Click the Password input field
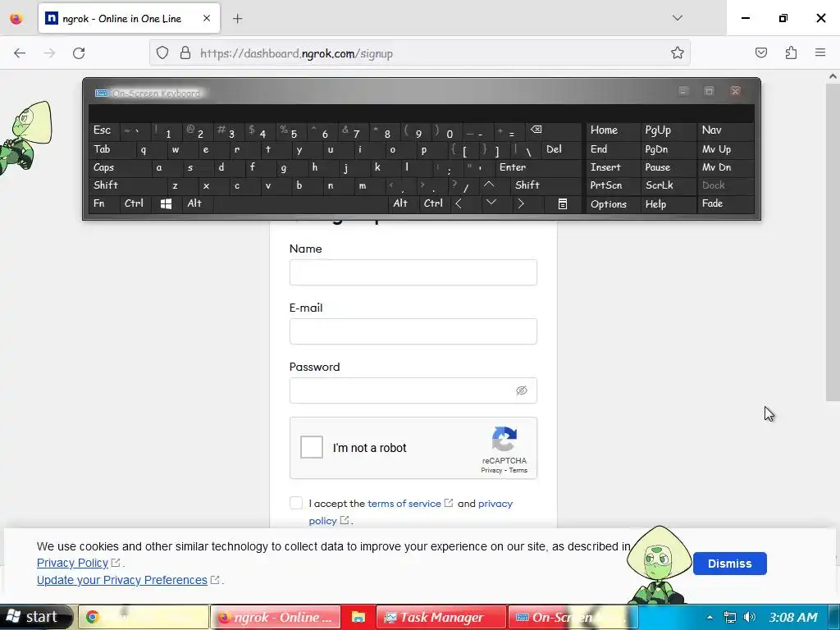 coord(413,390)
